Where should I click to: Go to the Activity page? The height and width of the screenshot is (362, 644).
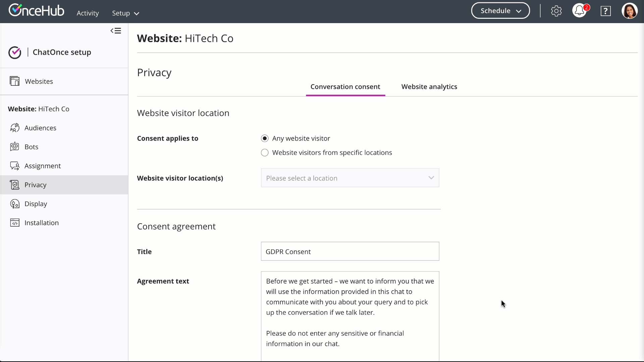click(88, 13)
